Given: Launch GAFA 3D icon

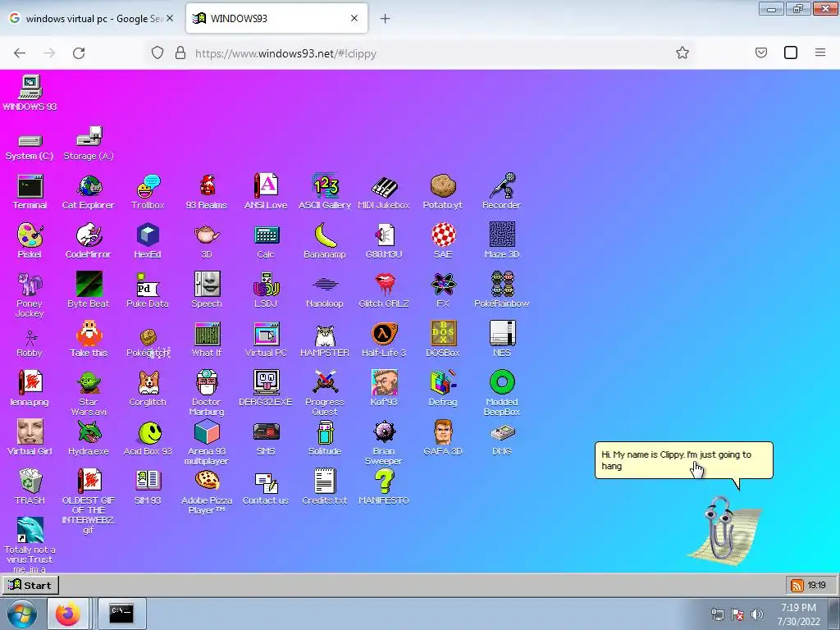Looking at the screenshot, I should (x=442, y=432).
